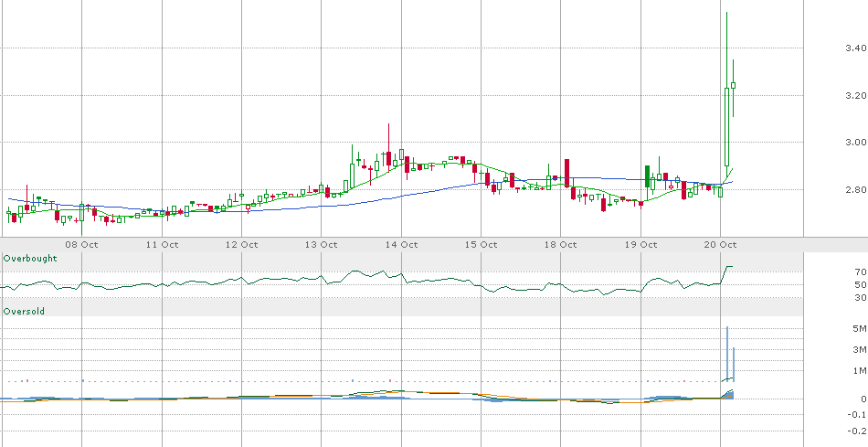Select the -0.2 indicator axis label
The width and height of the screenshot is (868, 447).
coord(859,431)
